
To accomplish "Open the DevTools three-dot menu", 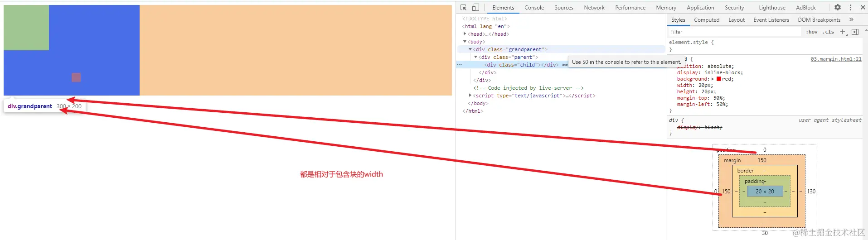I will tap(850, 7).
